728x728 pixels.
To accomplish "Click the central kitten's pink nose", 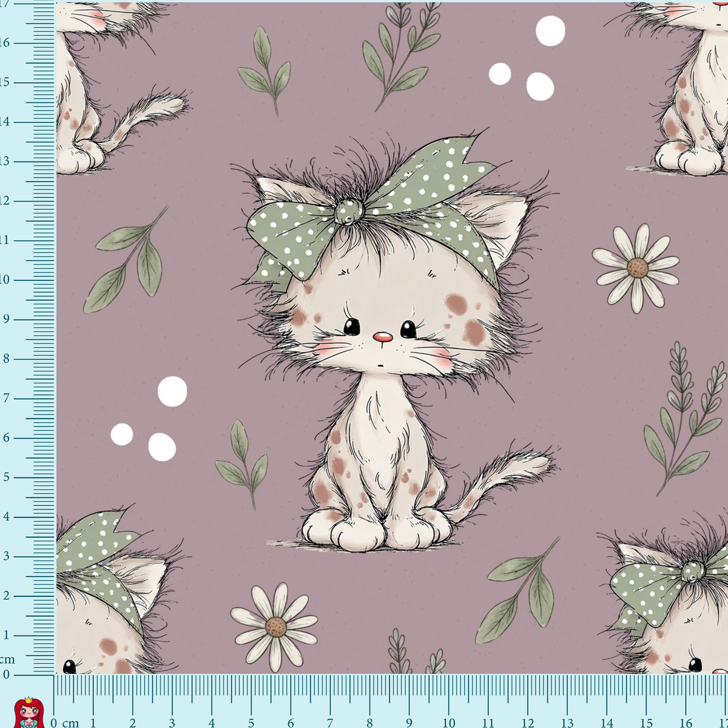I will point(382,337).
